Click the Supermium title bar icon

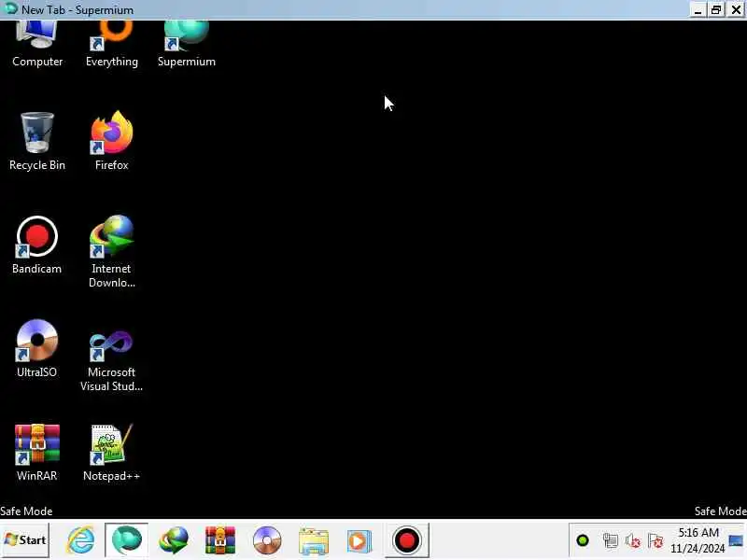point(10,9)
